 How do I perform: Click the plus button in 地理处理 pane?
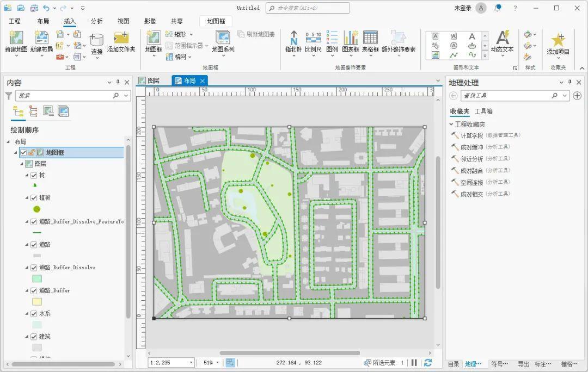coord(577,96)
